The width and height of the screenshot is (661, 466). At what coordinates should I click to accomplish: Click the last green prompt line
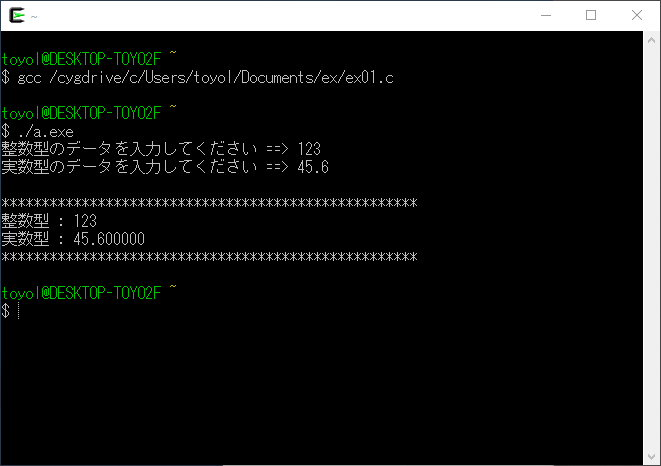pyautogui.click(x=89, y=292)
